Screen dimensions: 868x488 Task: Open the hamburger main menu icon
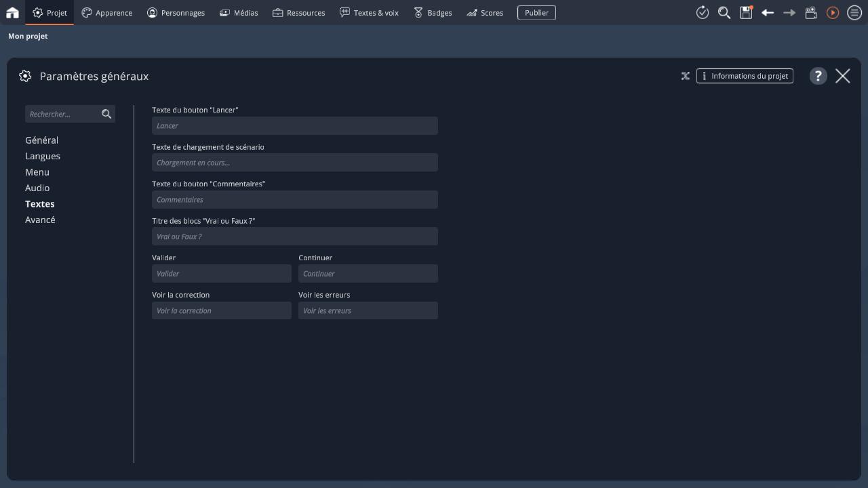click(x=854, y=12)
